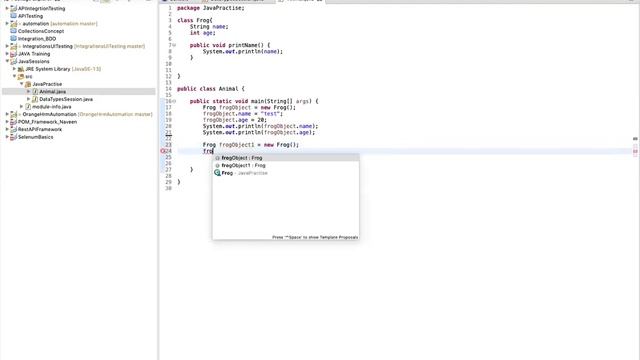Click the RestAPIFramework project icon
The image size is (640, 360).
(13, 129)
